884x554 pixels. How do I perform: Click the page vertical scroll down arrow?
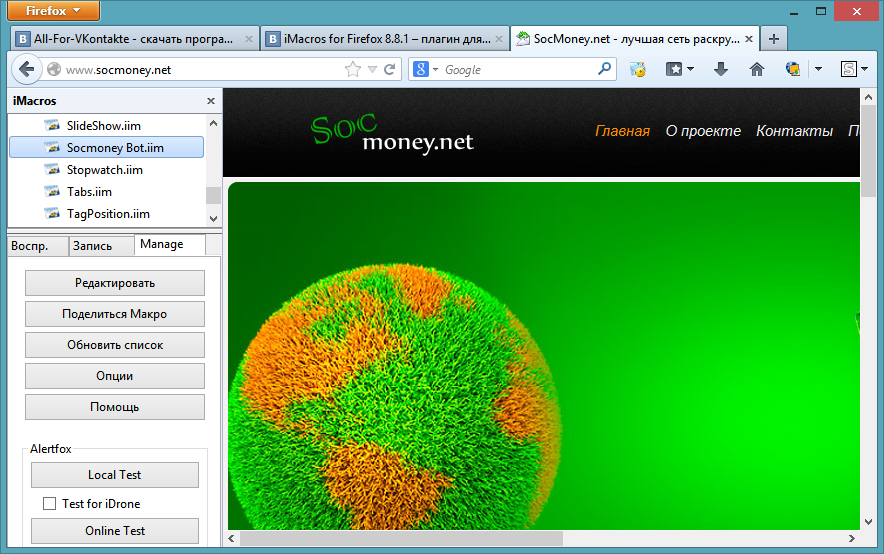point(869,522)
